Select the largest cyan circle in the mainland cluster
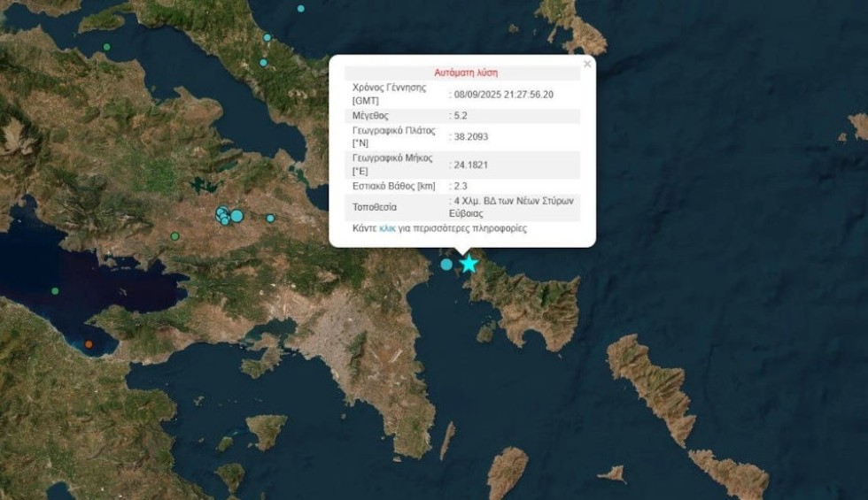The height and width of the screenshot is (500, 868). coord(236,215)
